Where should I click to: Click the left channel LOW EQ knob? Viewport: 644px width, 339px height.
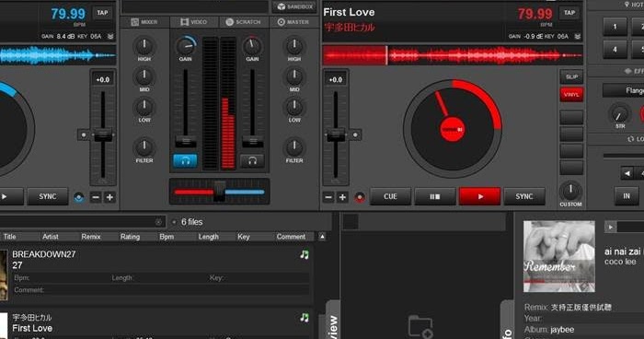point(144,108)
